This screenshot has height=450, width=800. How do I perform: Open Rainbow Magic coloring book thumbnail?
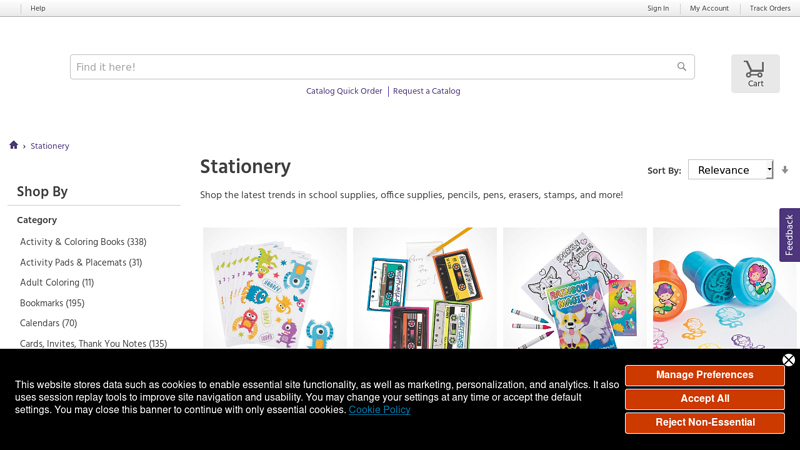[575, 288]
